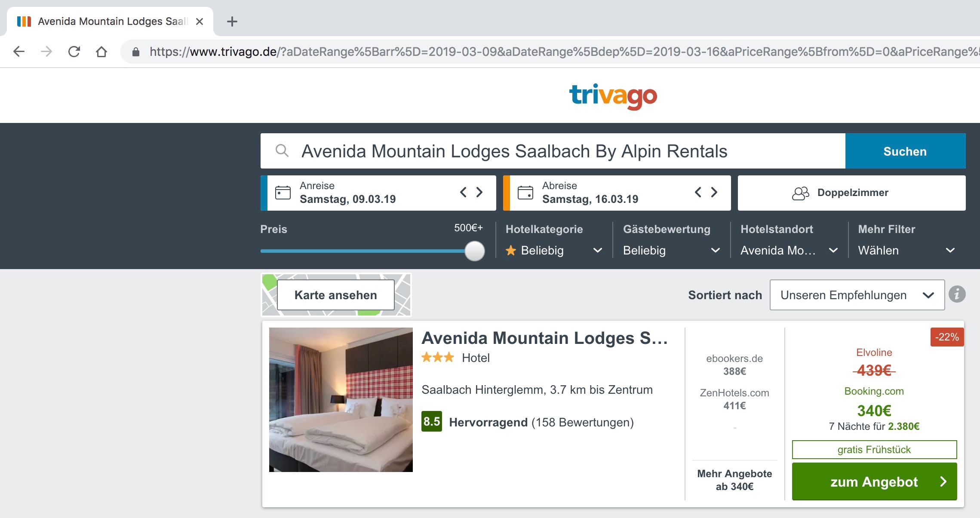Move Abreise date one day later
Screen dimensions: 980x518
[714, 192]
